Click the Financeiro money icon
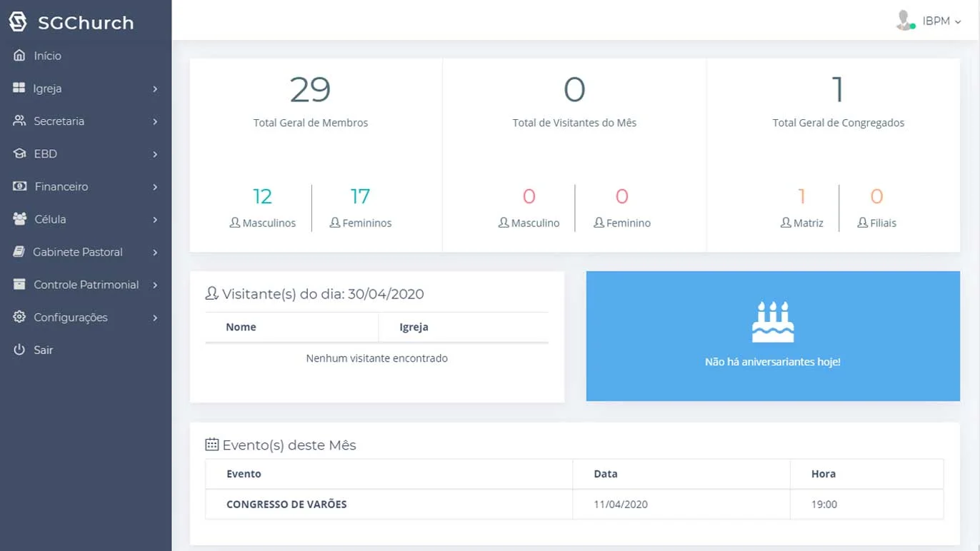Viewport: 980px width, 551px height. 19,186
